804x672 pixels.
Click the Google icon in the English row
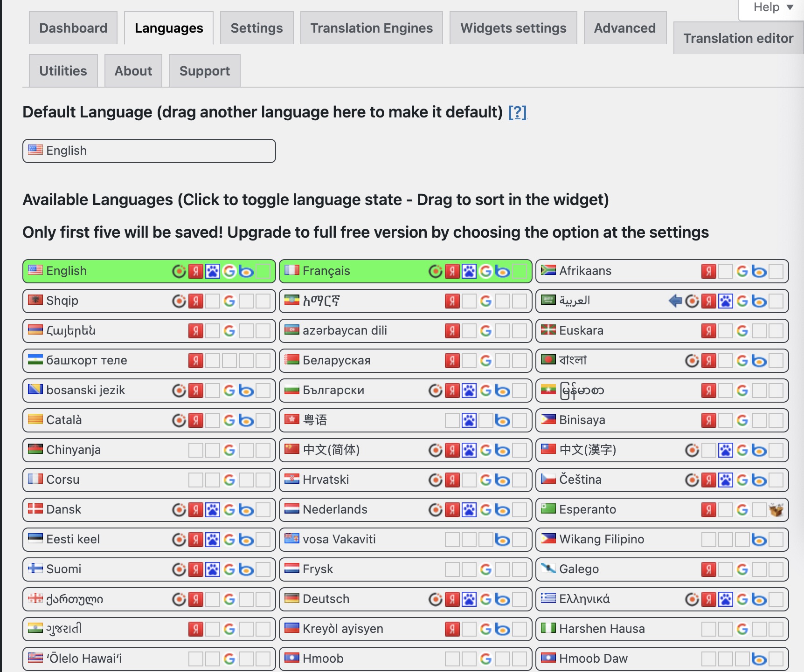229,271
